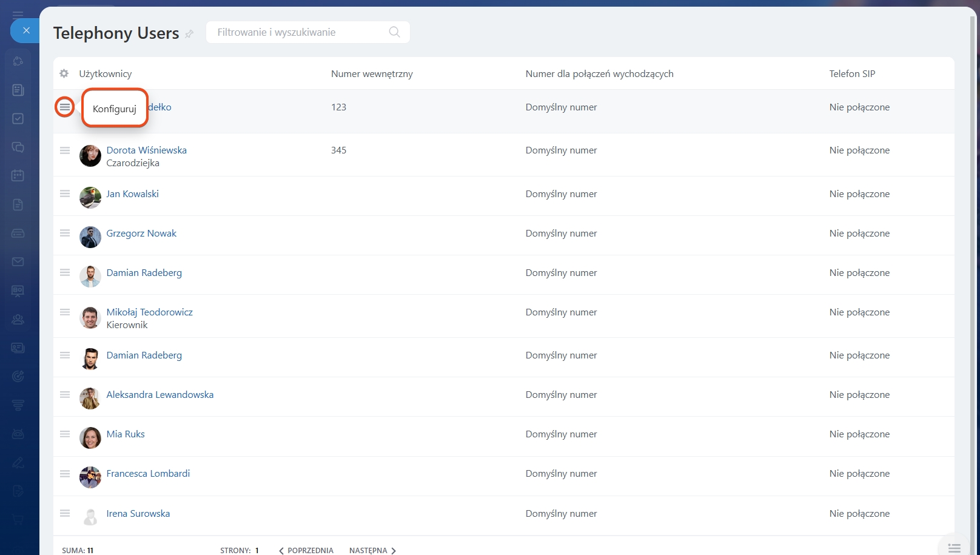Open the calendar icon in sidebar
This screenshot has width=980, height=555.
click(18, 176)
